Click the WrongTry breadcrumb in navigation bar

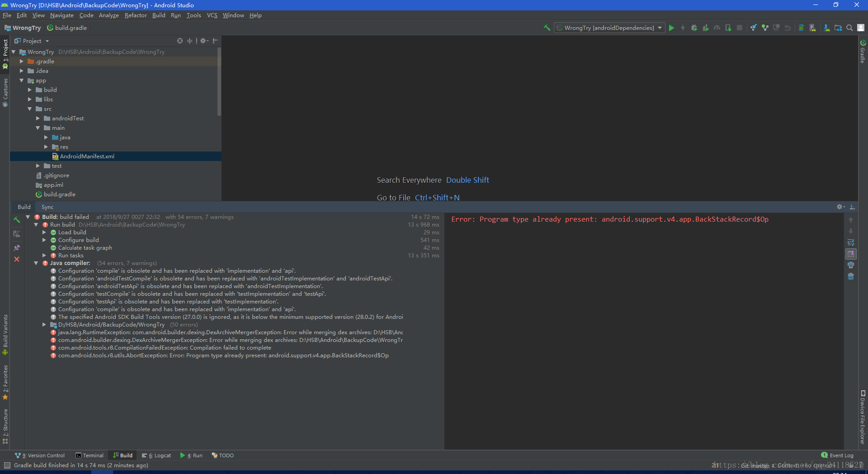pyautogui.click(x=23, y=28)
